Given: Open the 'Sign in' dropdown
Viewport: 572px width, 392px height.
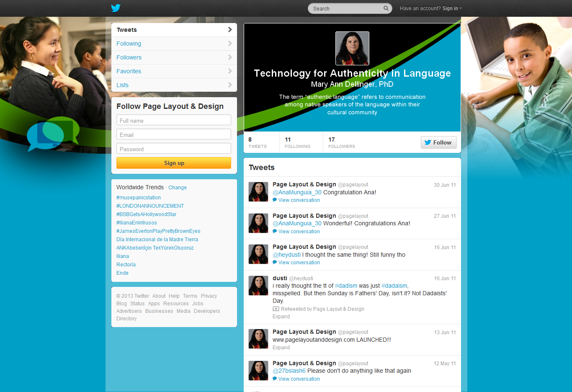Looking at the screenshot, I should [452, 8].
